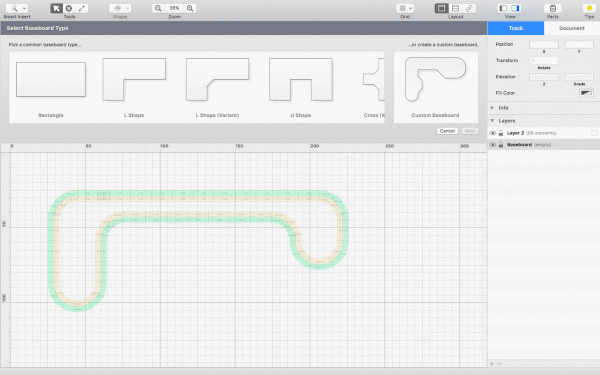This screenshot has width=600, height=375.
Task: Open the Parts library
Action: point(553,8)
